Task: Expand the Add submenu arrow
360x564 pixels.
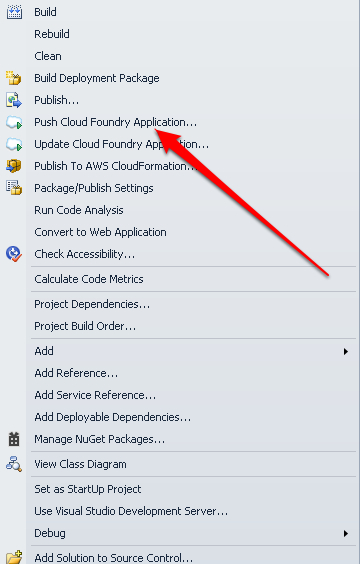Action: coord(346,351)
